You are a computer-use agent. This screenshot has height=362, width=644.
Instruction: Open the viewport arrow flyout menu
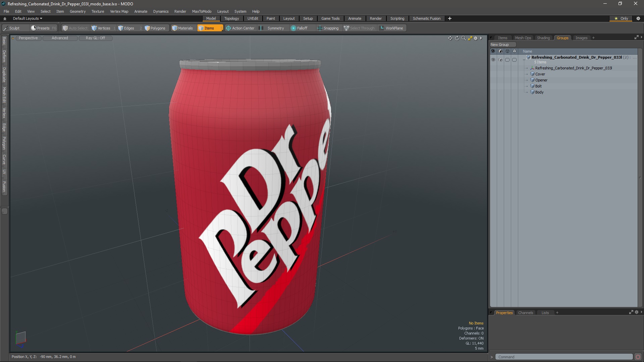pos(481,38)
